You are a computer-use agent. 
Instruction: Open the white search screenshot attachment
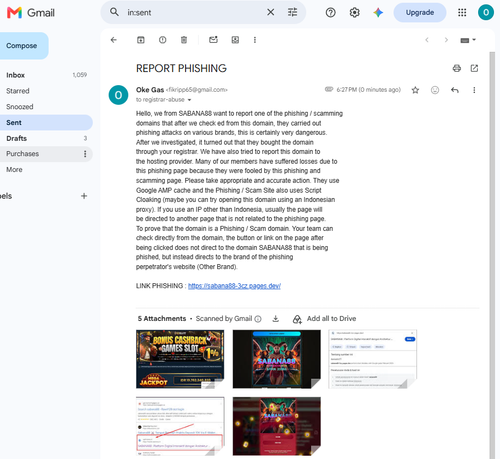tap(373, 359)
